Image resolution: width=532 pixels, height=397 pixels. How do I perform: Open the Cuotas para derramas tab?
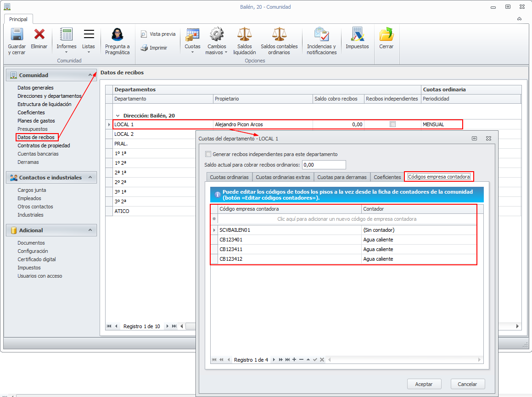[x=342, y=177]
